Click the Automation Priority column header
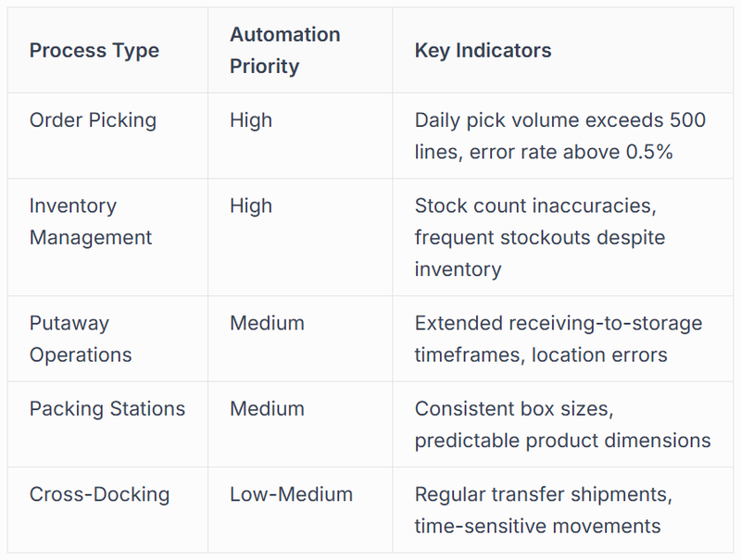Image resolution: width=741 pixels, height=560 pixels. [284, 50]
